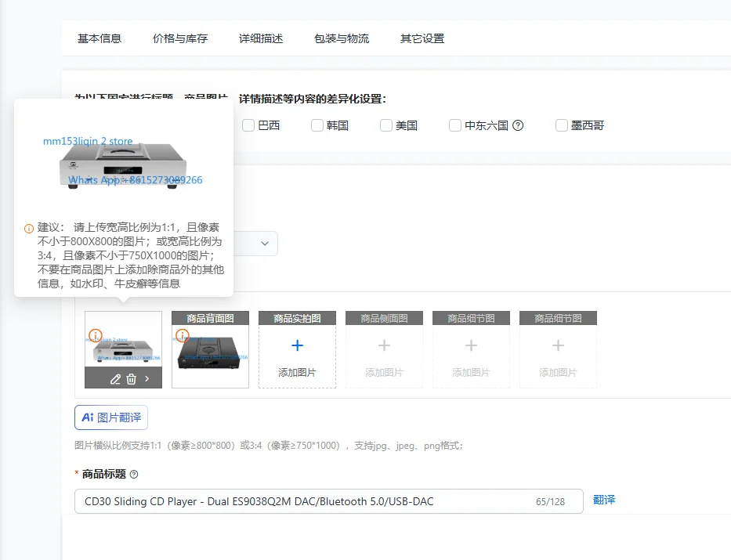The height and width of the screenshot is (560, 731).
Task: Click the AI 图片翻译 button
Action: (111, 417)
